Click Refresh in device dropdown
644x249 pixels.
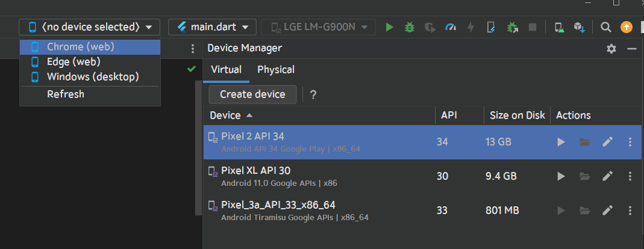point(90,94)
